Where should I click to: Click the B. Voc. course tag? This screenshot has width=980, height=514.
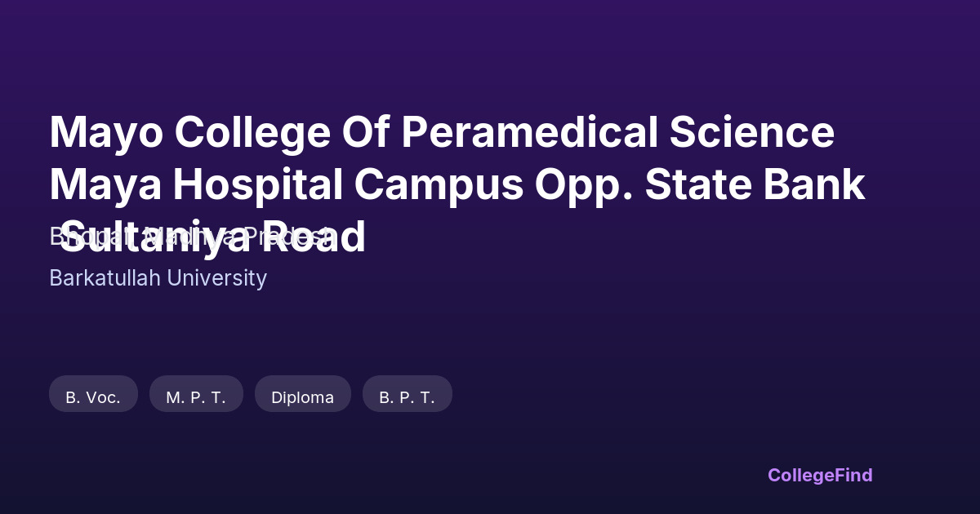[x=93, y=397]
